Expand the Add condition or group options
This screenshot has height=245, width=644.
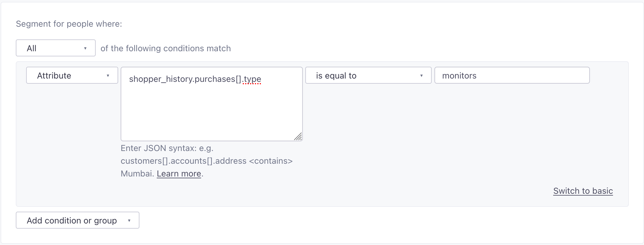(x=77, y=220)
